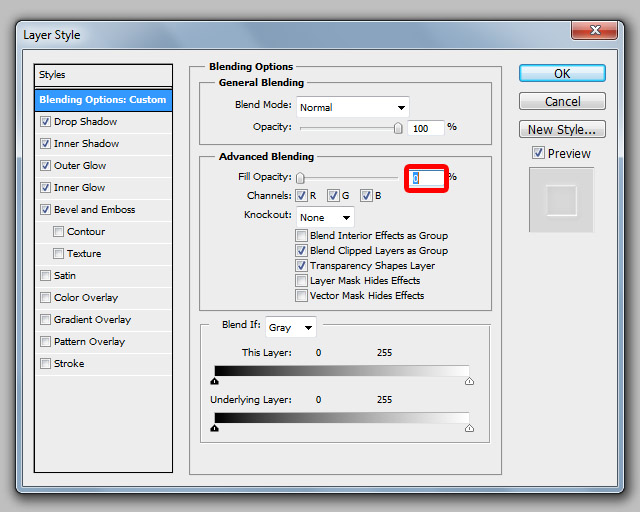Click the Fill Opacity slider handle
640x512 pixels.
pos(300,178)
